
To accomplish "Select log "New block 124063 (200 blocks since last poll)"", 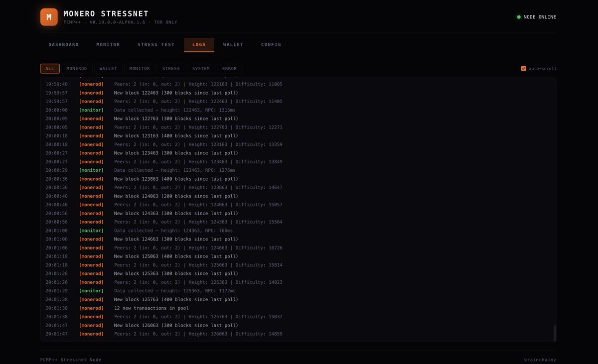I will (176, 196).
